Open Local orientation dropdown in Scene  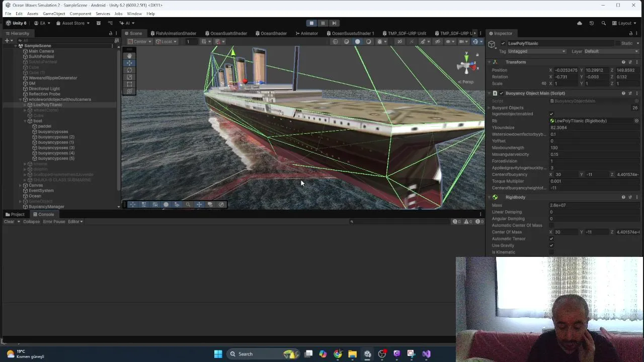pyautogui.click(x=165, y=42)
